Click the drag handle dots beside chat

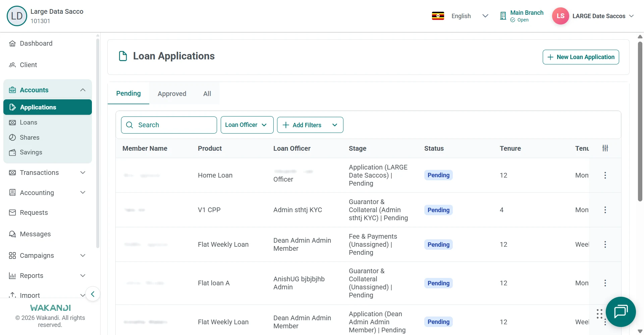(x=599, y=314)
